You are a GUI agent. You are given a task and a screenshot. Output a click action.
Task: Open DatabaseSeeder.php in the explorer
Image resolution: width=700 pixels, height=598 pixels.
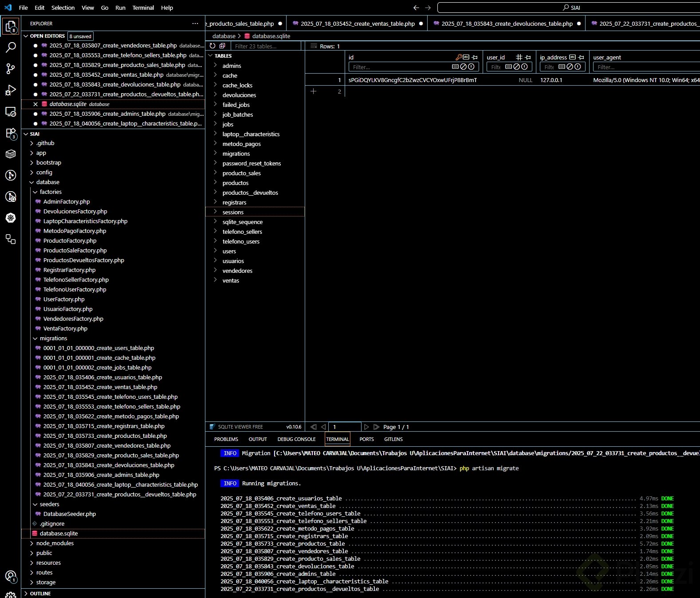coord(70,514)
